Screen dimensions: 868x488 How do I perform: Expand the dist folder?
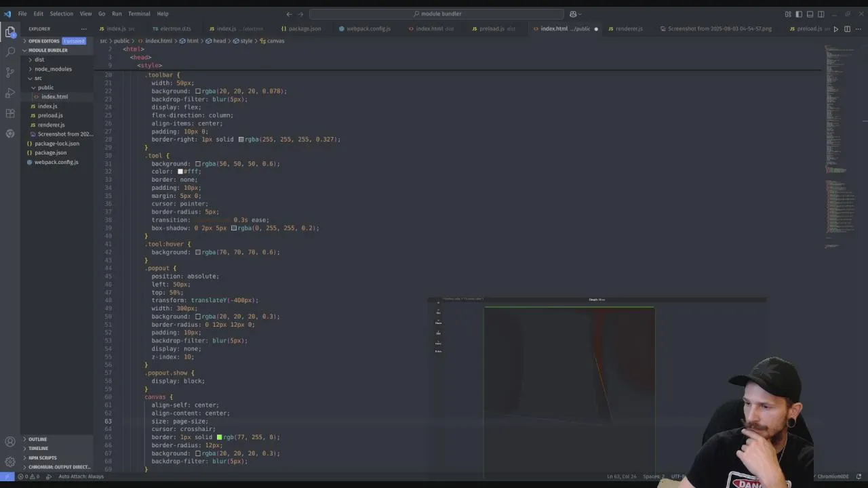click(39, 60)
